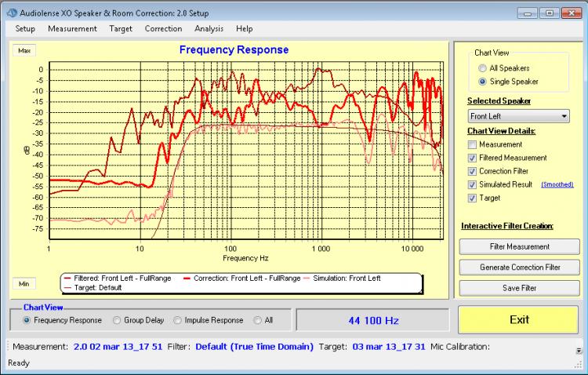Screen dimensions: 588x375
Task: Click the status bar expander arrow icon
Action: pyautogui.click(x=579, y=351)
